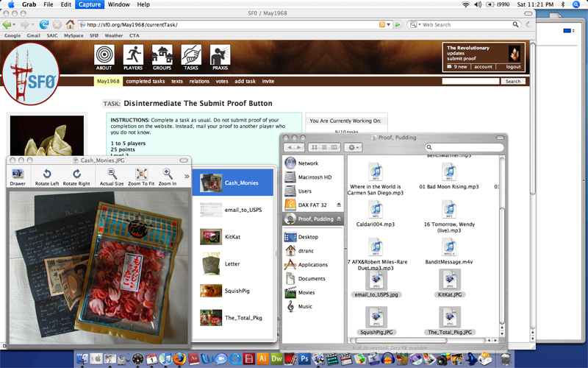588x368 pixels.
Task: Expand the Preview toolbar overflow chevron
Action: click(x=187, y=176)
